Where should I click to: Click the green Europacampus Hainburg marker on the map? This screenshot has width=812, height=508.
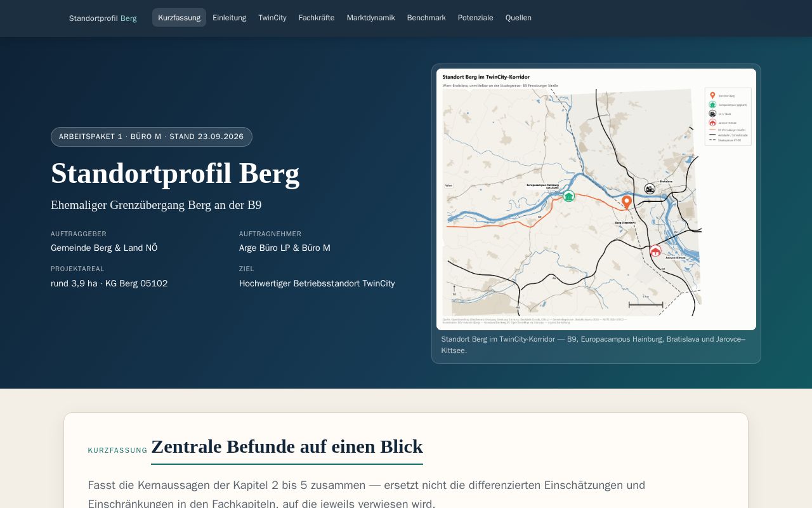tap(569, 196)
